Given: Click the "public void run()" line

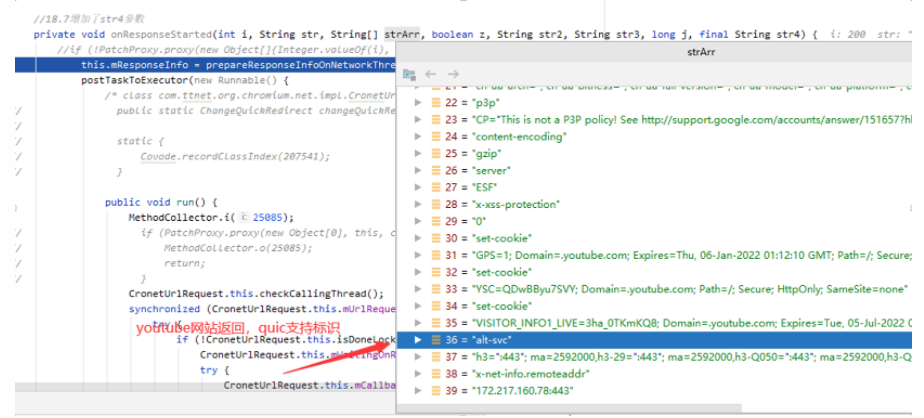Looking at the screenshot, I should tap(161, 202).
